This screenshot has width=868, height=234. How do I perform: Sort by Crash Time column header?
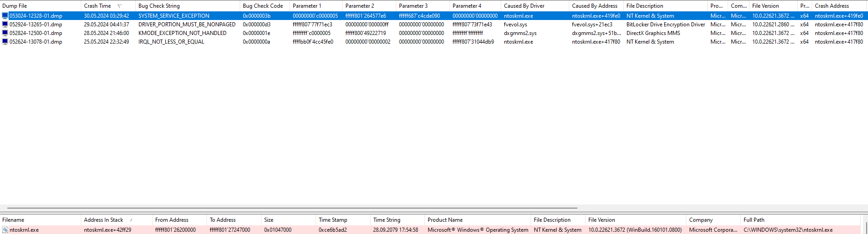pyautogui.click(x=108, y=6)
